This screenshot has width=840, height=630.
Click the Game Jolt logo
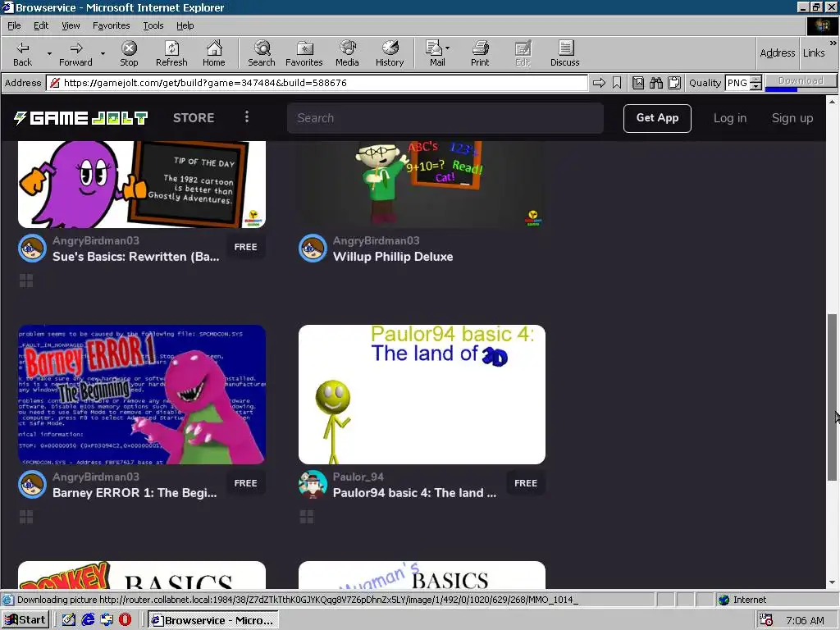(x=81, y=118)
